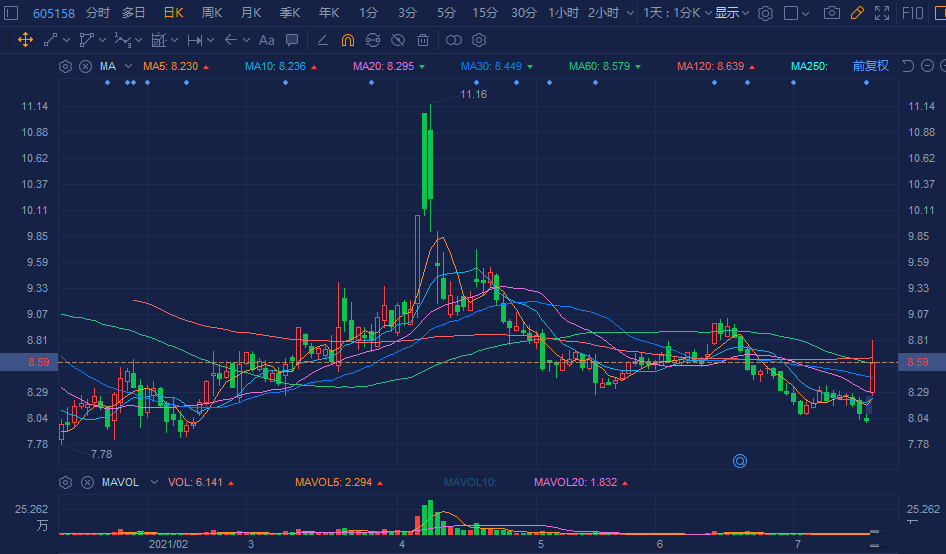The image size is (946, 554).
Task: Expand the line tool dropdown arrow
Action: coord(66,40)
